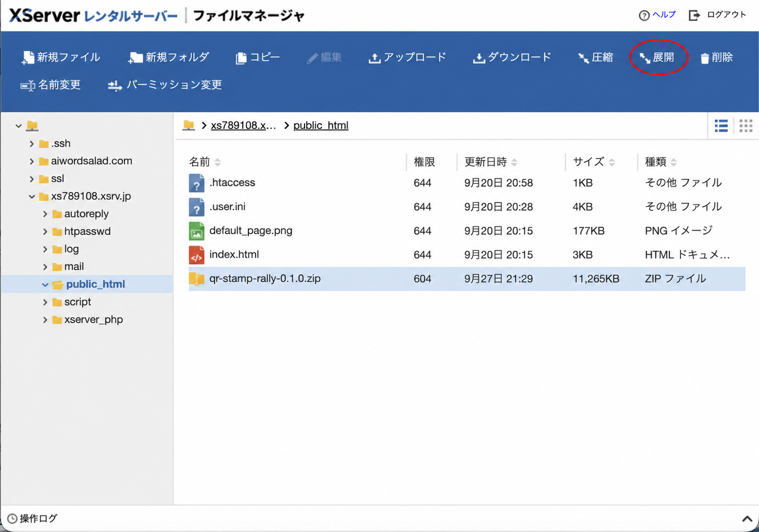The image size is (759, 532).
Task: Select the log folder in tree
Action: pos(71,249)
